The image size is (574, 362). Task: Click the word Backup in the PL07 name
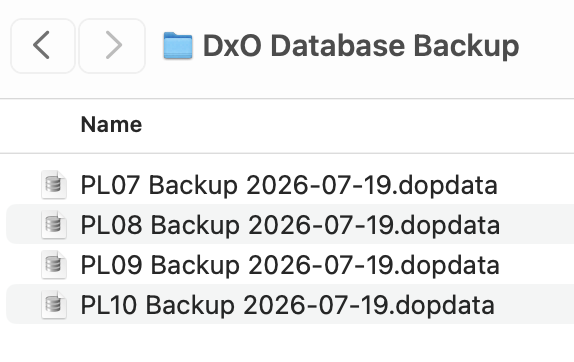click(x=193, y=185)
